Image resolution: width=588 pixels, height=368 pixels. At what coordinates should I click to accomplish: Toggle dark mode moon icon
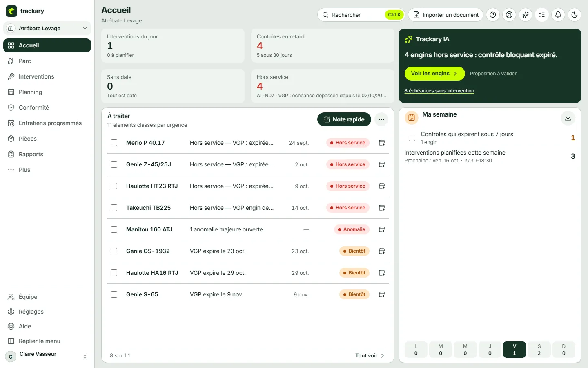tap(575, 15)
